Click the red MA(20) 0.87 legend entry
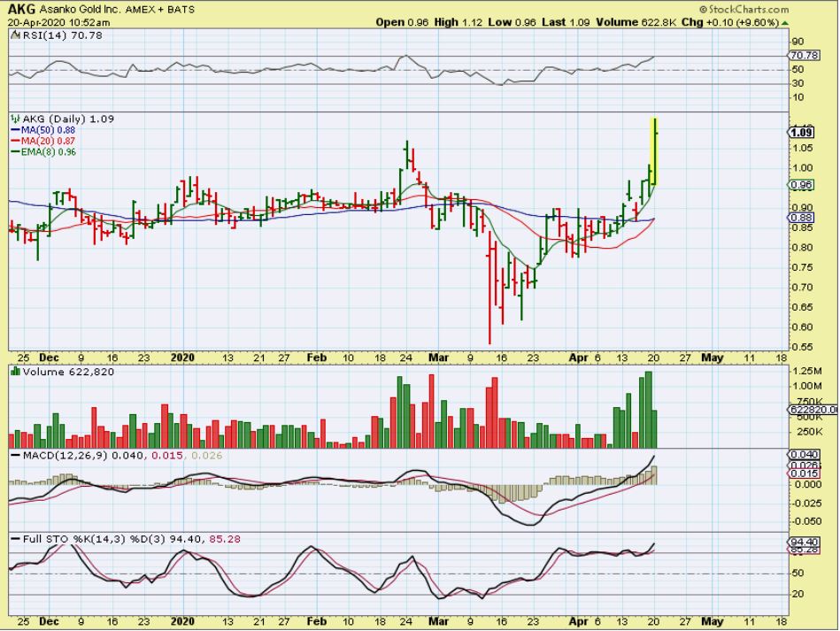840x631 pixels. pyautogui.click(x=42, y=141)
